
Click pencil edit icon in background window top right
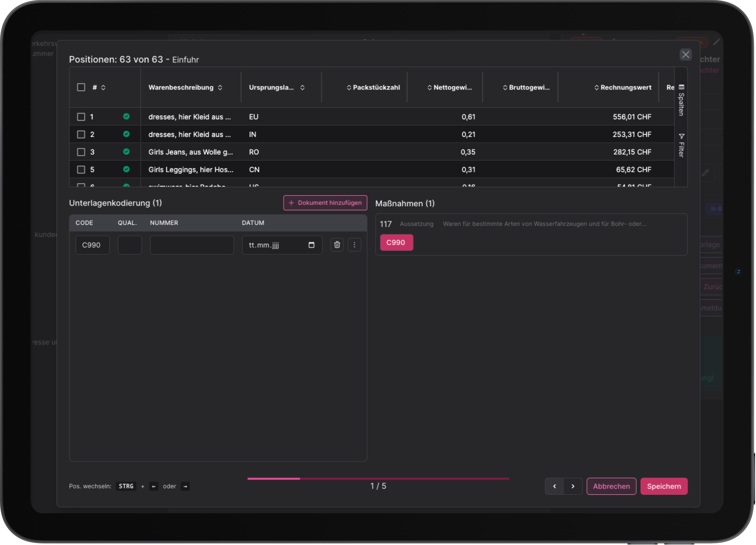coord(716,42)
